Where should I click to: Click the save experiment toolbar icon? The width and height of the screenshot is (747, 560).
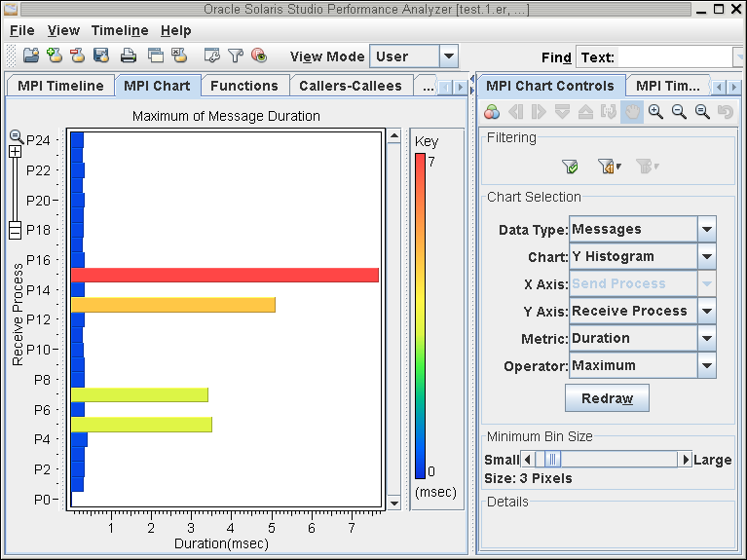[x=101, y=56]
